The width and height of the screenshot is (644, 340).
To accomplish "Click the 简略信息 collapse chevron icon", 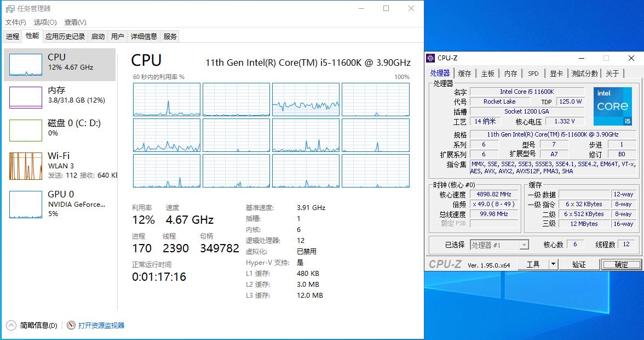I will [x=11, y=326].
